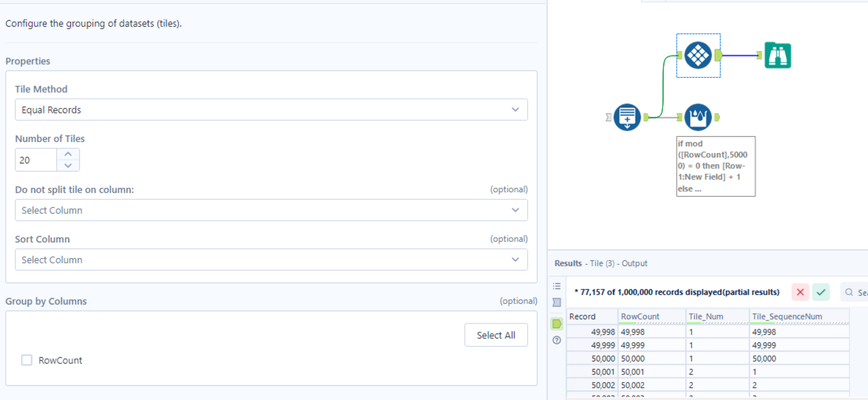Image resolution: width=868 pixels, height=400 pixels.
Task: Open the Sort Column dropdown
Action: coord(271,259)
